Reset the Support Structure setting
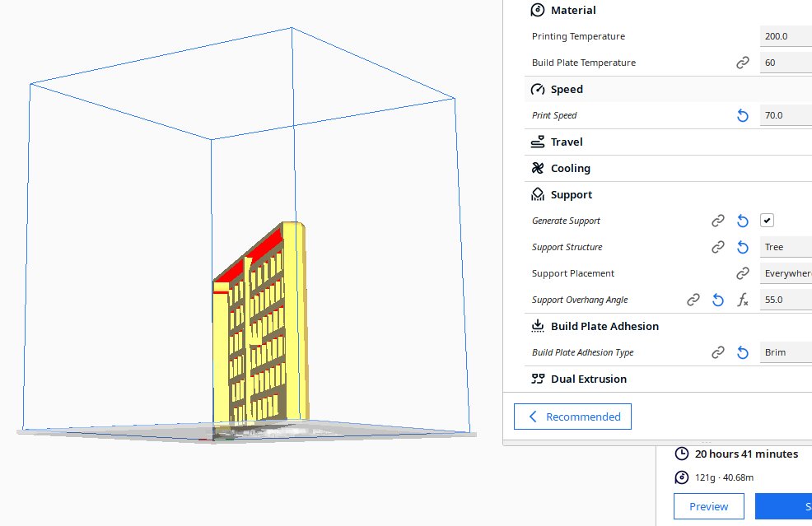812x526 pixels. [743, 248]
